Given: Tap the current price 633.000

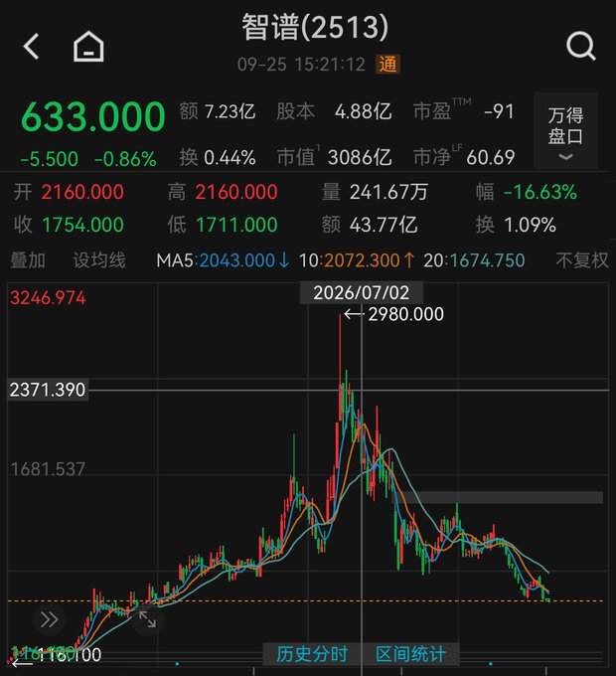Looking at the screenshot, I should pyautogui.click(x=93, y=116).
